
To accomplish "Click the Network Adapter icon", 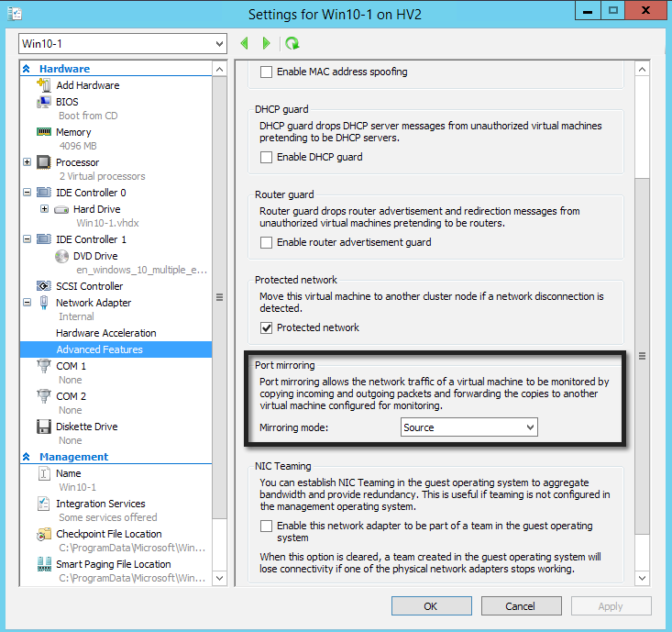I will click(x=44, y=303).
